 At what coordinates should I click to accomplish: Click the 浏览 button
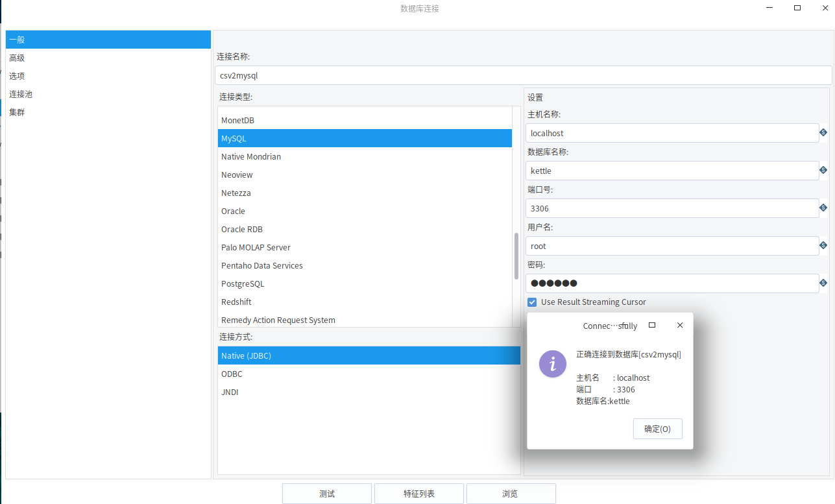coord(511,493)
